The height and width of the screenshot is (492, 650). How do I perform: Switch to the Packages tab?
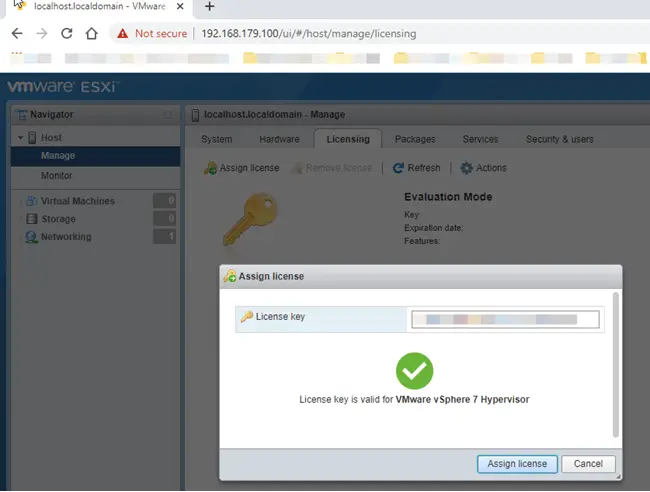click(x=415, y=139)
